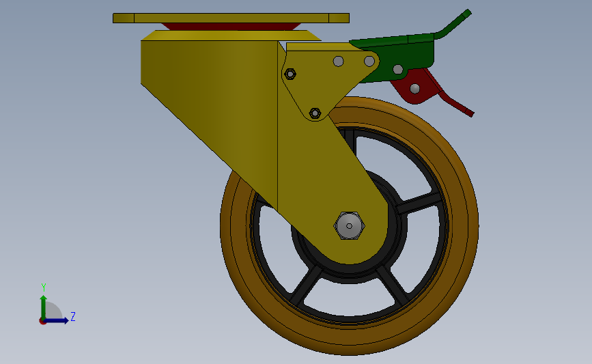
Task: Select the left gray rivet on the bracket top
Action: coord(338,61)
